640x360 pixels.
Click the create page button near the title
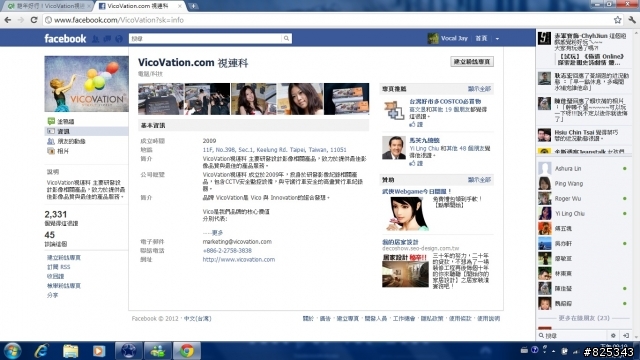472,62
